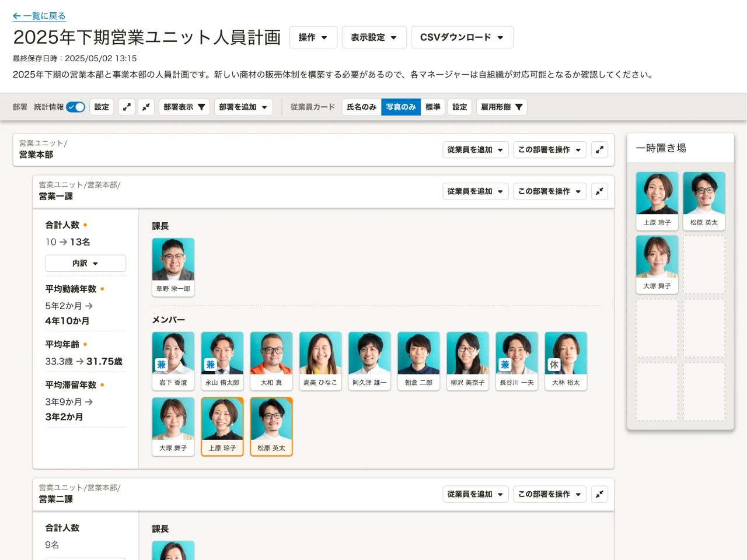747x560 pixels.
Task: Toggle the 統計情報 switch
Action: pyautogui.click(x=75, y=107)
